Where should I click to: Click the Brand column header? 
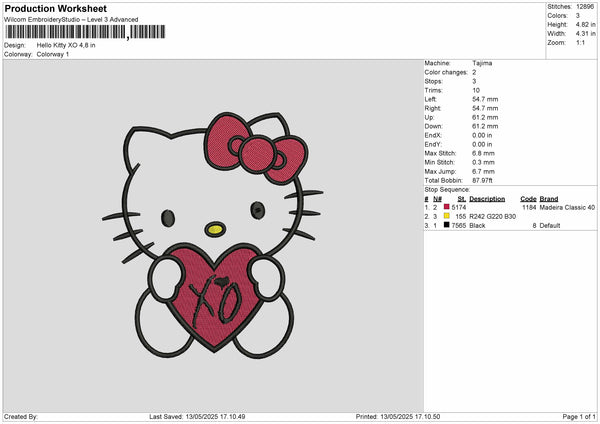point(552,198)
